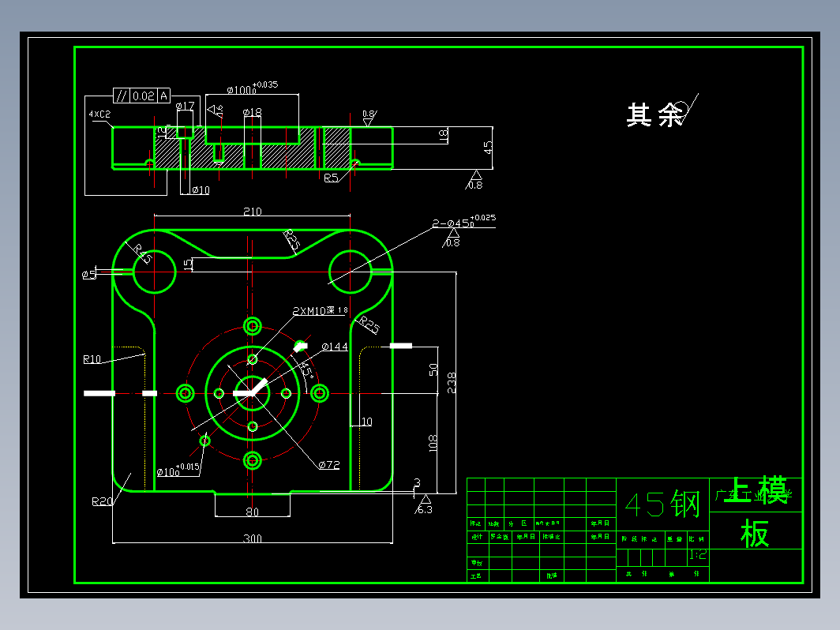Viewport: 840px width, 630px height.
Task: Select the datum A reference box
Action: click(x=164, y=96)
